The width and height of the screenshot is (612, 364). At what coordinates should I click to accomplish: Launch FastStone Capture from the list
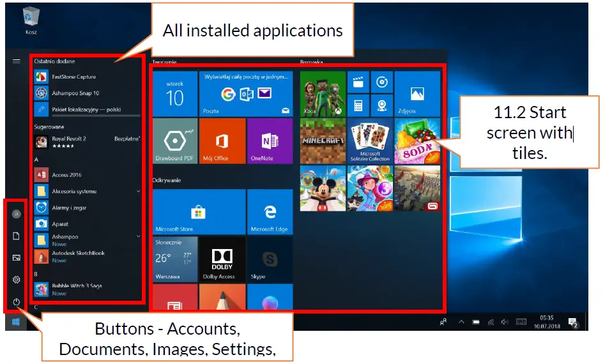[x=87, y=77]
